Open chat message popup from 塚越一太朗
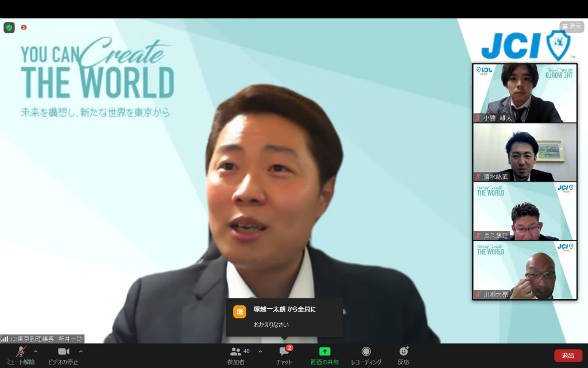This screenshot has width=588, height=368. [x=284, y=317]
